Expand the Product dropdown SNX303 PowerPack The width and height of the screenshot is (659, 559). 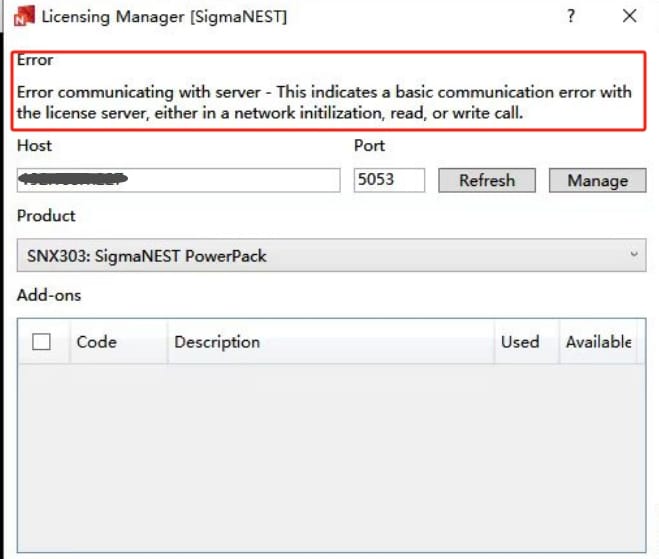tap(331, 256)
